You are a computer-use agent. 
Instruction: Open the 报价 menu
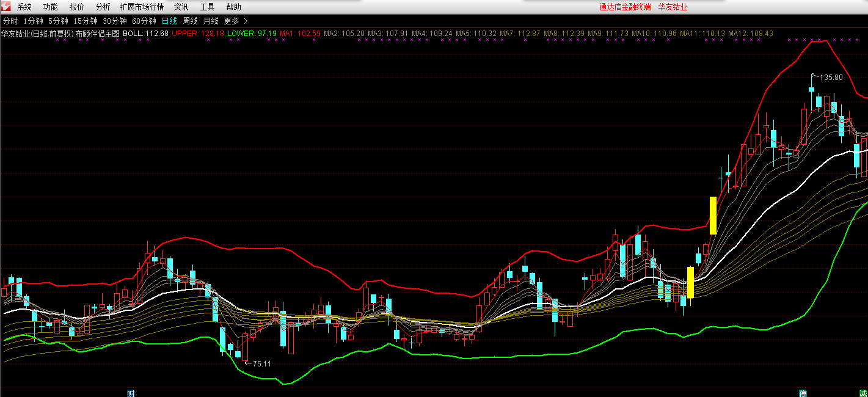click(x=77, y=7)
